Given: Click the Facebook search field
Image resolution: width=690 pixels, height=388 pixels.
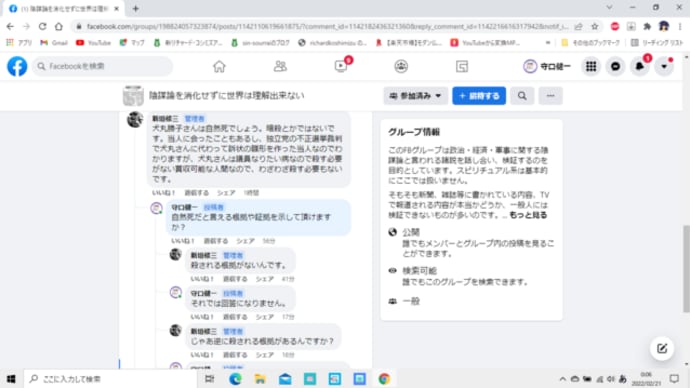Looking at the screenshot, I should point(102,66).
